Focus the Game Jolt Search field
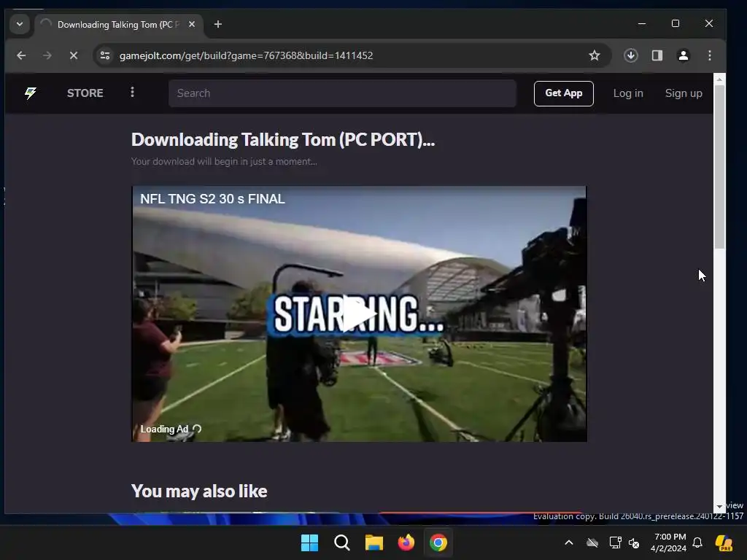 (x=342, y=93)
